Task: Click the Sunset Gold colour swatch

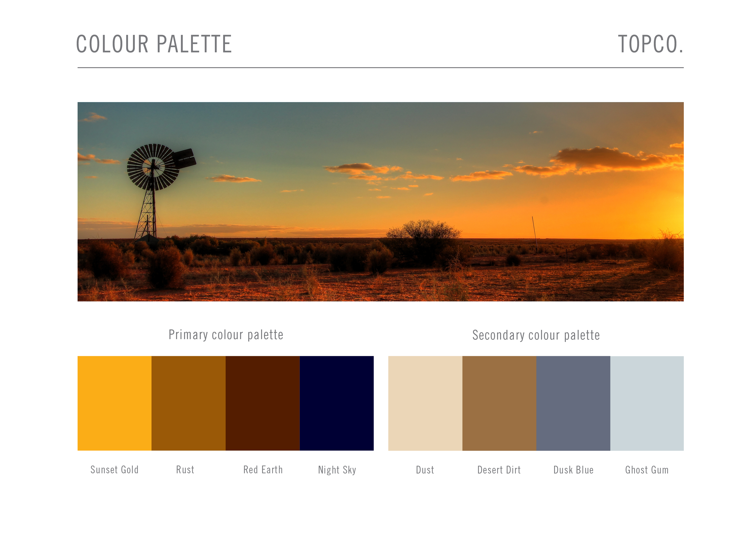Action: pyautogui.click(x=114, y=403)
